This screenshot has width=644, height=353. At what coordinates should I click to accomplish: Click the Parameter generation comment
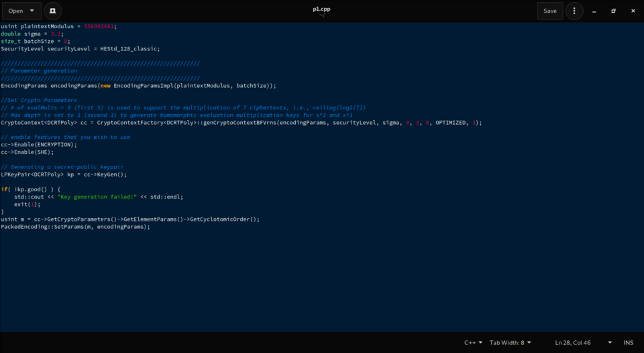[x=39, y=70]
